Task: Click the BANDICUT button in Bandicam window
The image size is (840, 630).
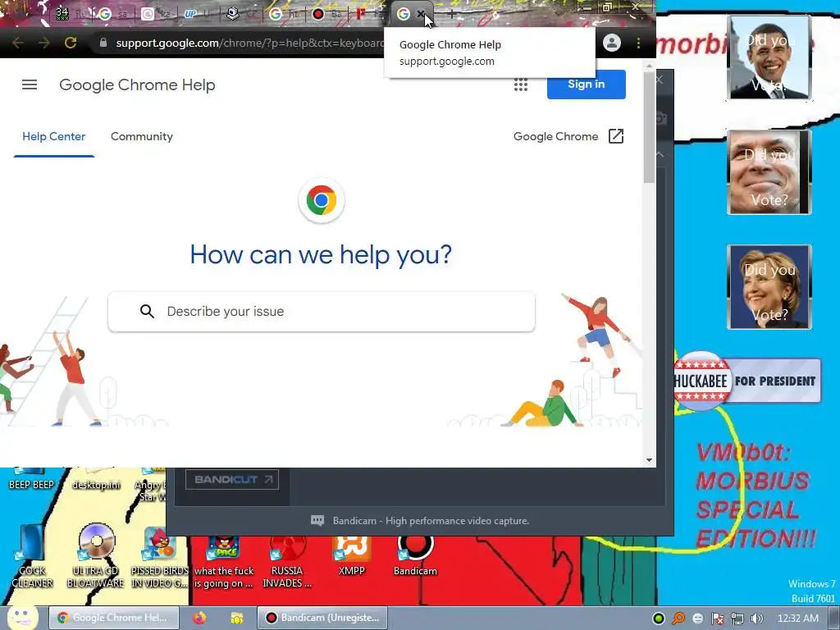Action: pyautogui.click(x=232, y=479)
